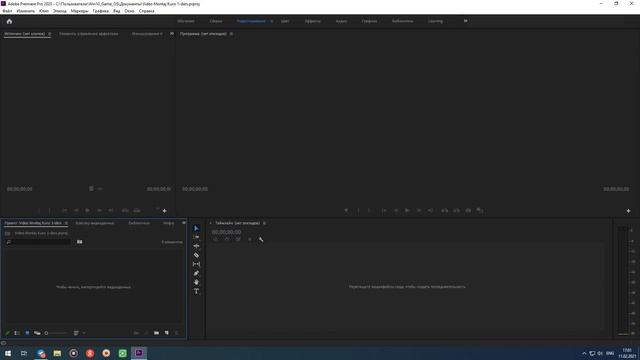Toggle project writable pencil icon
The height and width of the screenshot is (360, 640).
coord(7,333)
